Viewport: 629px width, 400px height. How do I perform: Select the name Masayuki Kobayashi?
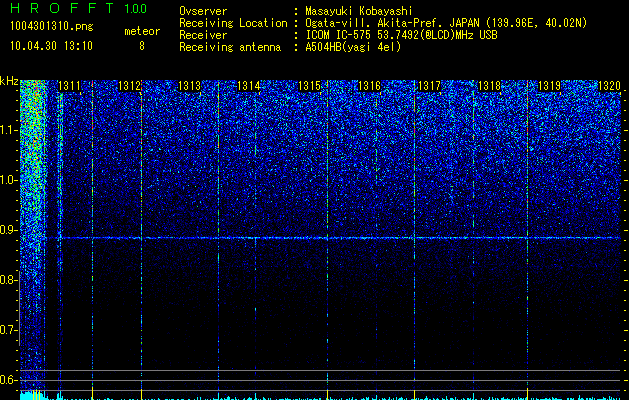coord(359,11)
